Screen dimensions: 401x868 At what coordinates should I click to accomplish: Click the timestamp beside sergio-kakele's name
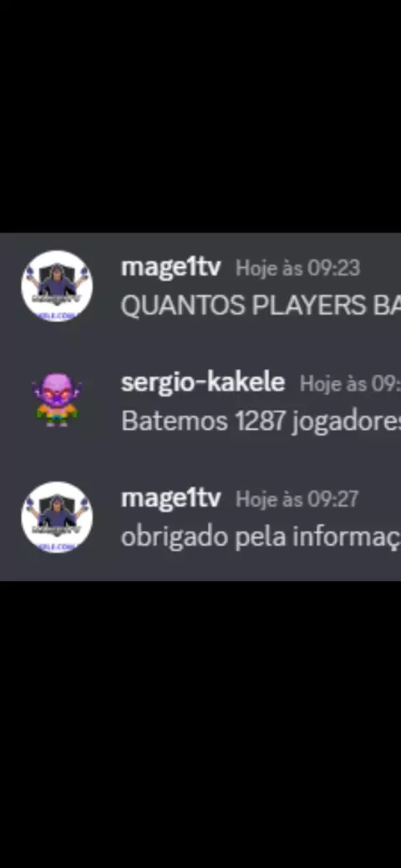click(x=350, y=384)
